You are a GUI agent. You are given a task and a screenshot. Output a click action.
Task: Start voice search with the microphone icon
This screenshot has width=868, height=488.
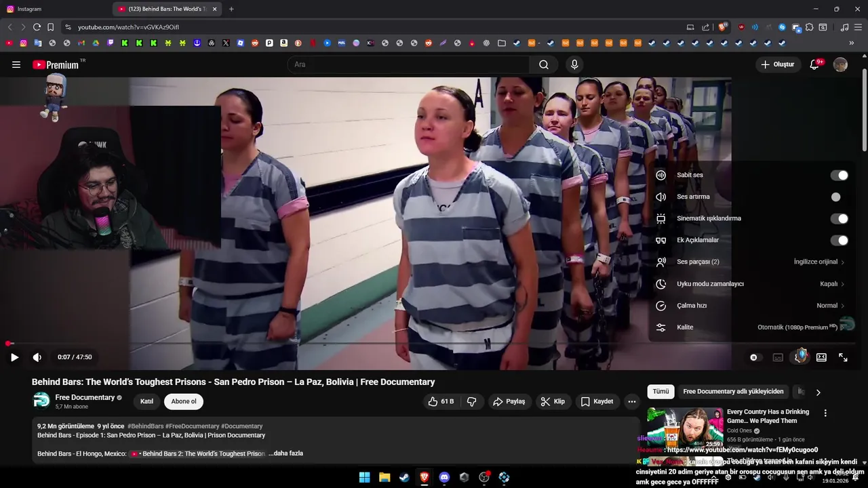574,64
